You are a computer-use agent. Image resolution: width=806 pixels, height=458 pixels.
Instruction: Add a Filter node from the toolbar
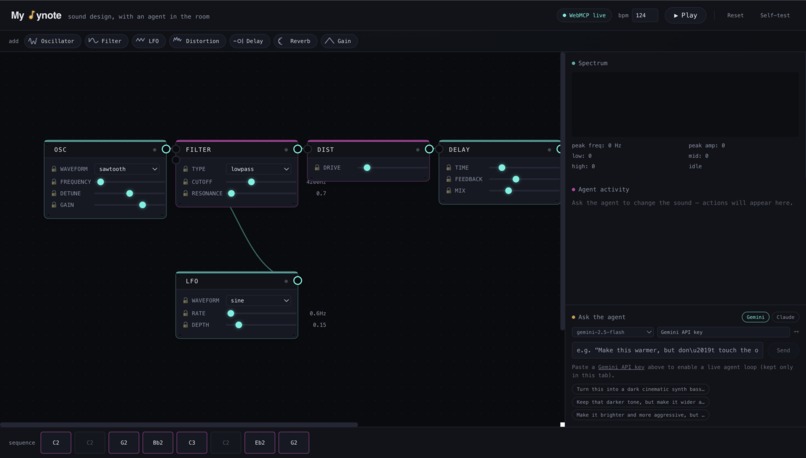[x=105, y=41]
